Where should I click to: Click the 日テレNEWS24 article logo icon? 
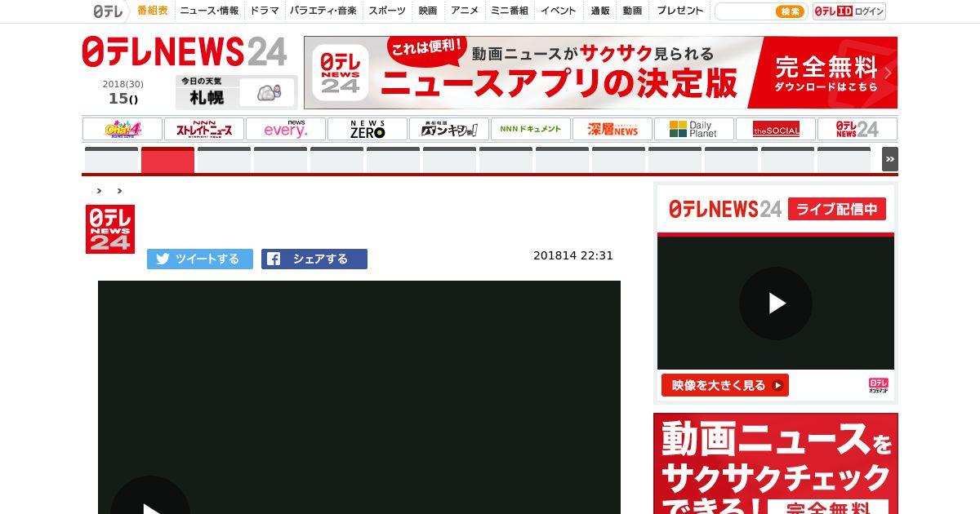click(110, 228)
